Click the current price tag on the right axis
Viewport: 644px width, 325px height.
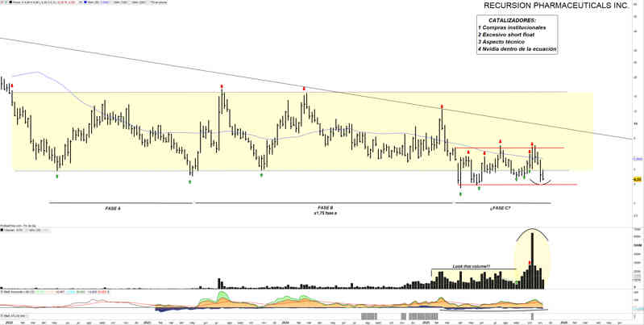(x=636, y=179)
